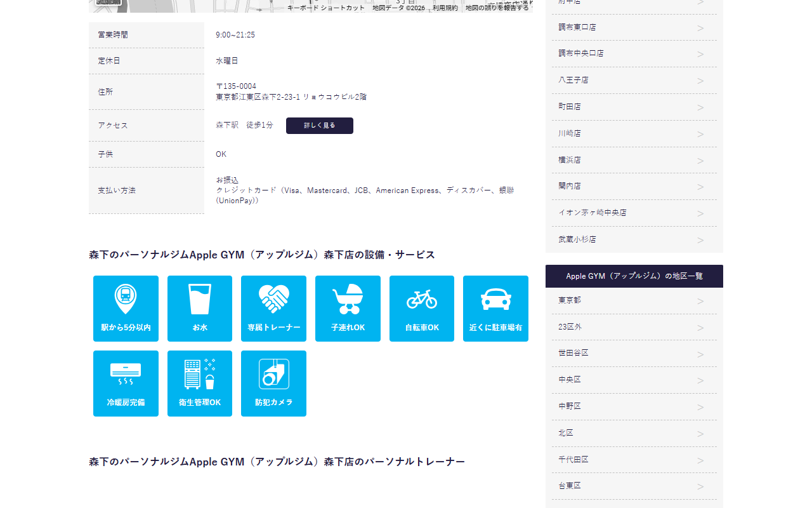Open the 八王子店 store link
Screen dimensions: 812x508
coord(634,81)
